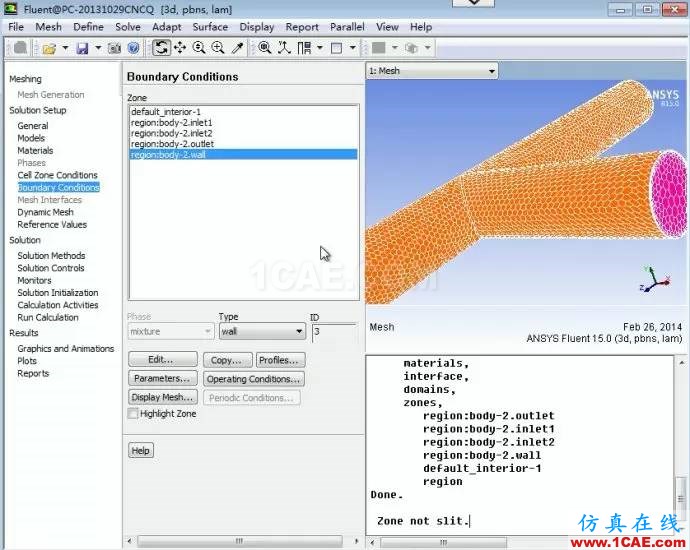Expand the window layout dropdown arrow

pos(352,48)
